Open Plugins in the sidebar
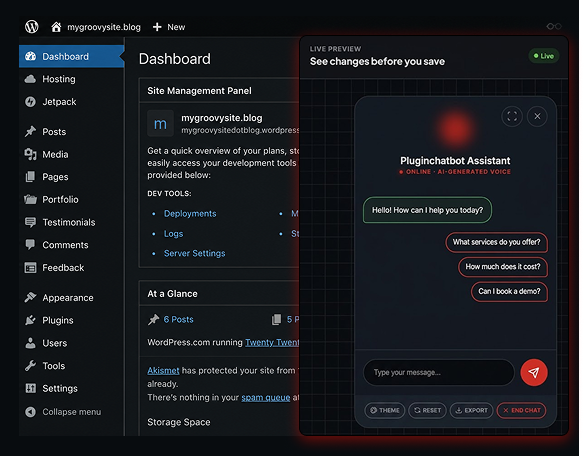The width and height of the screenshot is (585, 456). [x=71, y=320]
